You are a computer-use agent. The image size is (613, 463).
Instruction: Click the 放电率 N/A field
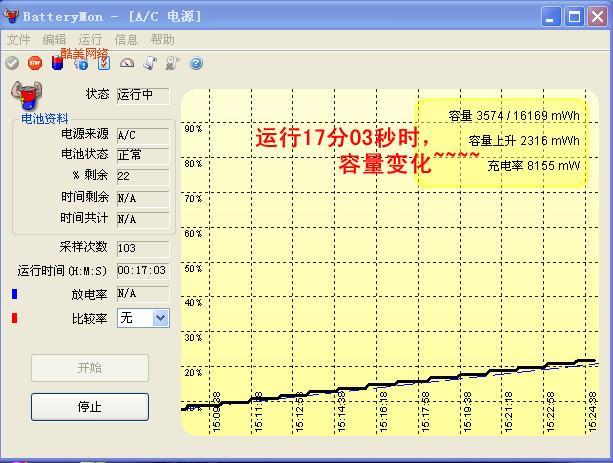point(143,294)
